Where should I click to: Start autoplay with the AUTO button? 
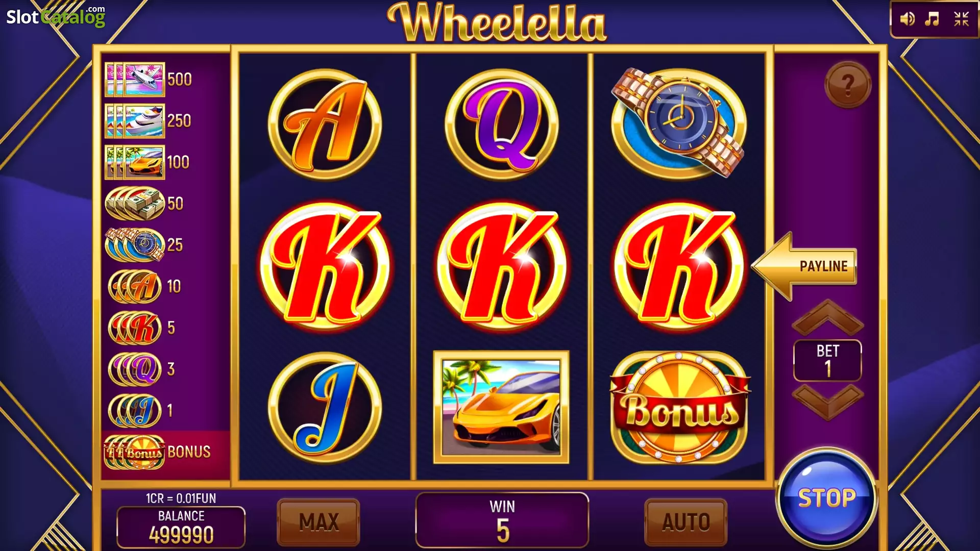tap(686, 522)
